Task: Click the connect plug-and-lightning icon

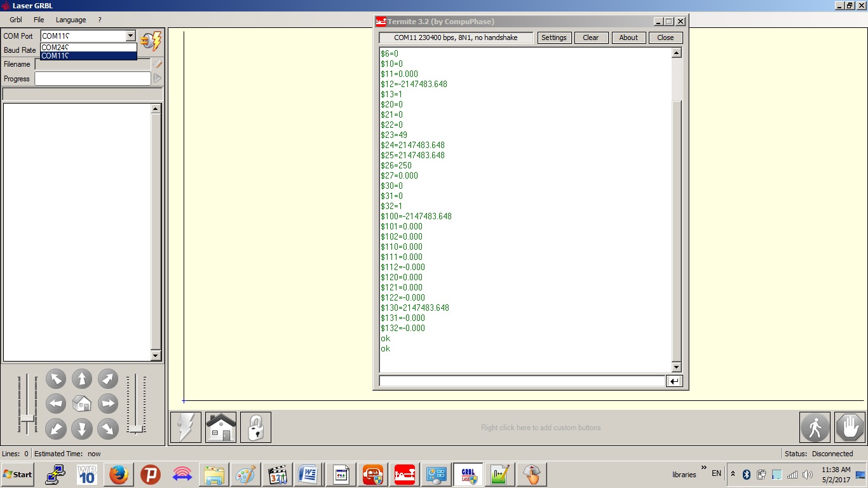Action: coord(151,41)
